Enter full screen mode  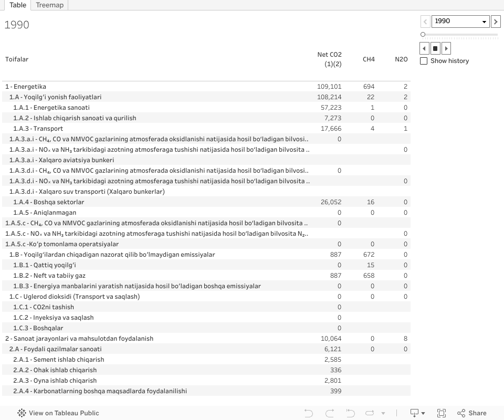(442, 413)
